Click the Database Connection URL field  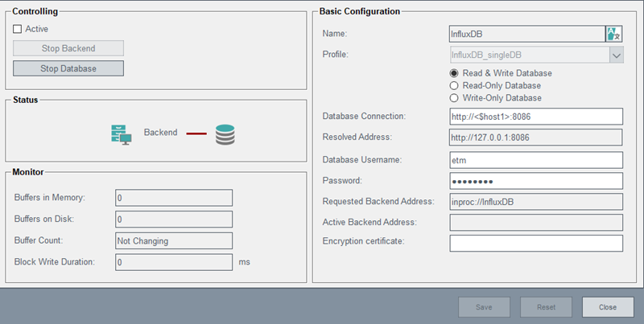coord(536,117)
